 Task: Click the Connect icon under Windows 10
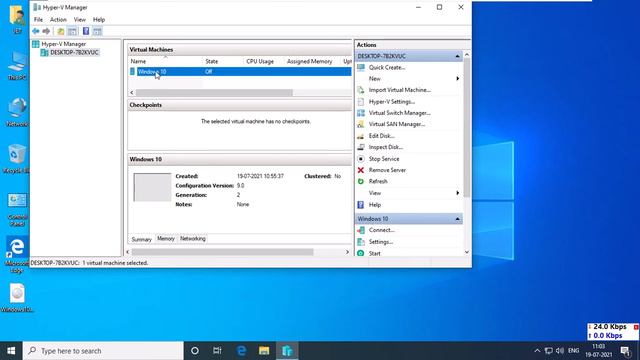point(361,230)
